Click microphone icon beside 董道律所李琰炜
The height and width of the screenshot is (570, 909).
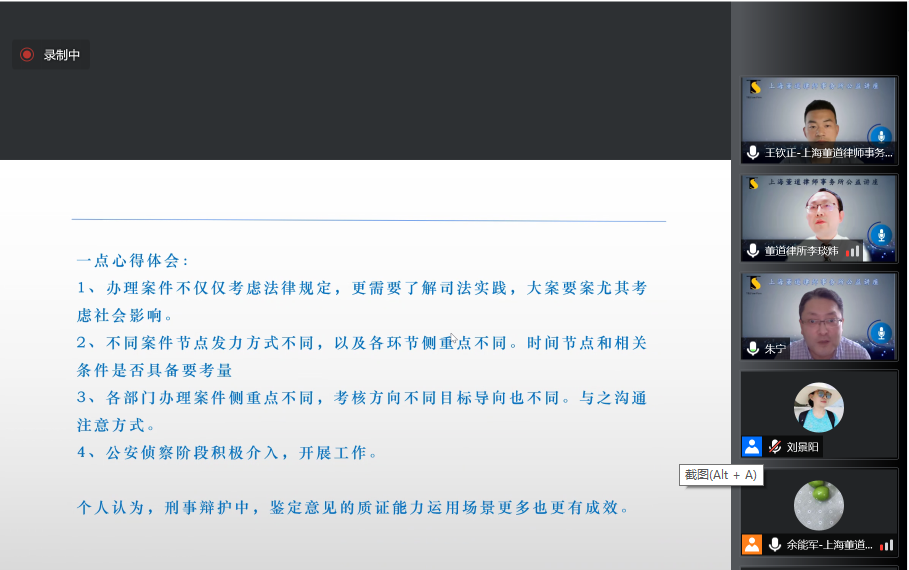(x=752, y=250)
